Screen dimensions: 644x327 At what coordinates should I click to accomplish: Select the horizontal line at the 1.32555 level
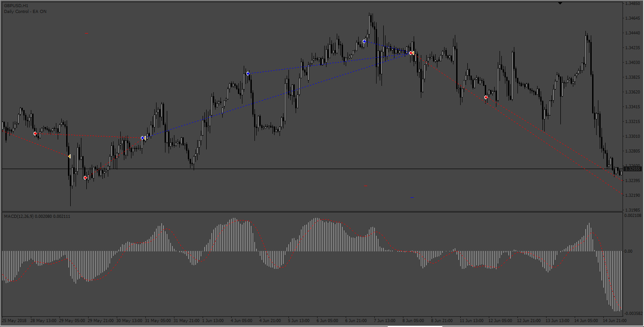(x=312, y=169)
